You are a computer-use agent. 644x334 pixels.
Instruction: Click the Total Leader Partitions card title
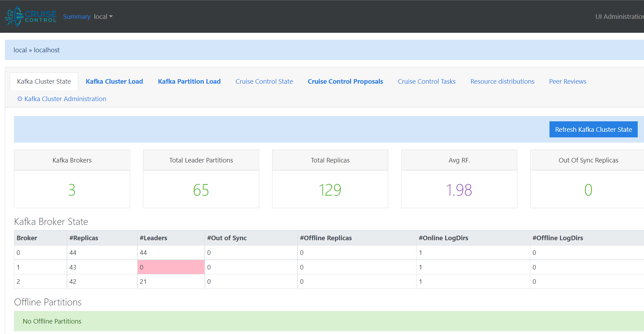[x=201, y=160]
